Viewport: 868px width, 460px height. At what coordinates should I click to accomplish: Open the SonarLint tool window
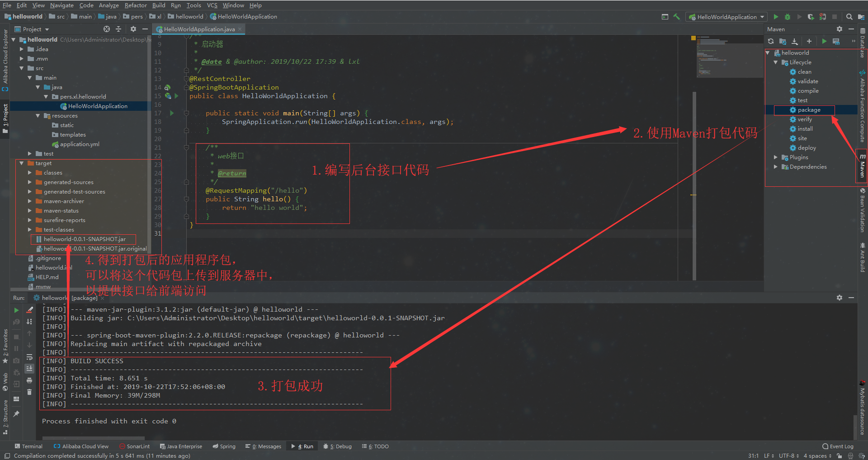[x=134, y=446]
